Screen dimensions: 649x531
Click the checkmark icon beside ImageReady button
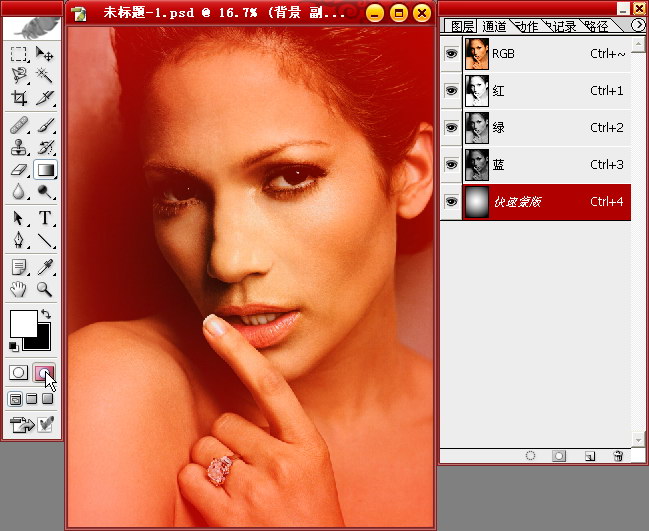pyautogui.click(x=45, y=425)
